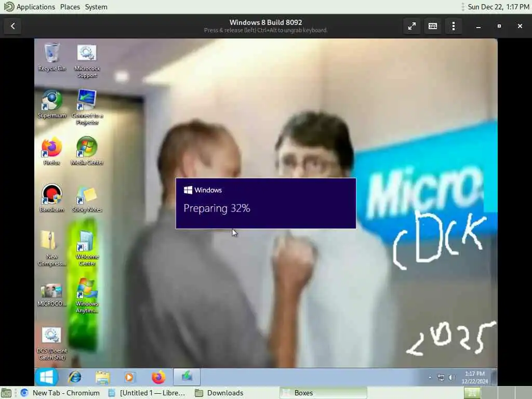Image resolution: width=532 pixels, height=399 pixels.
Task: Open network tray icon in guest taskbar
Action: [x=441, y=377]
